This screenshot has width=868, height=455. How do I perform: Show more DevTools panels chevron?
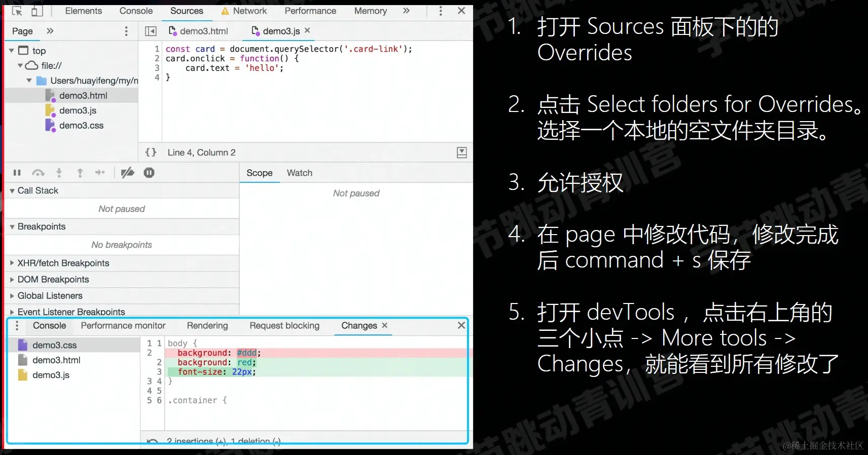tap(406, 11)
